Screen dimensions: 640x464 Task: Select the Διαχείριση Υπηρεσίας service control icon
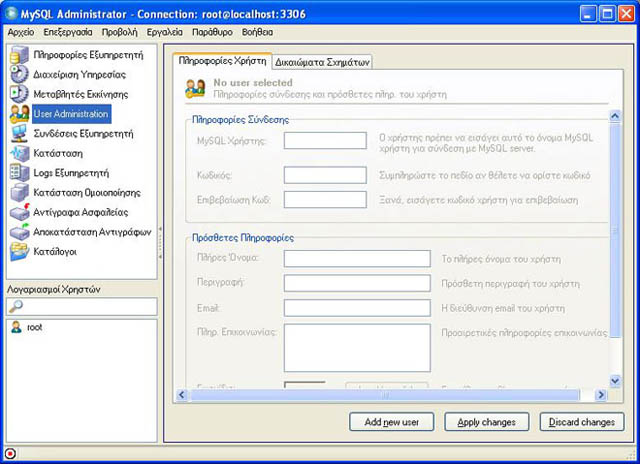pos(19,75)
